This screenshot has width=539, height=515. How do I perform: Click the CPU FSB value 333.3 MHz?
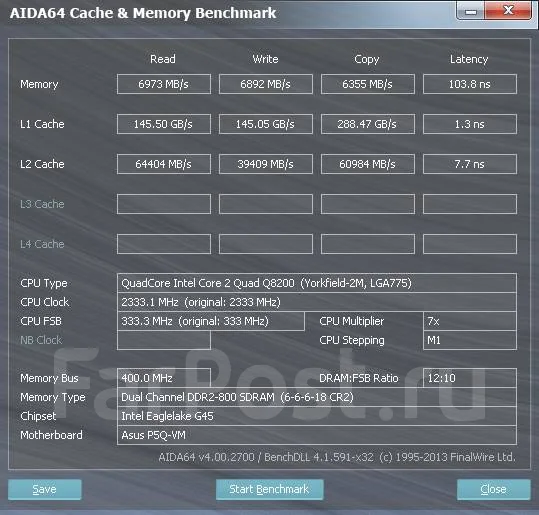(211, 321)
